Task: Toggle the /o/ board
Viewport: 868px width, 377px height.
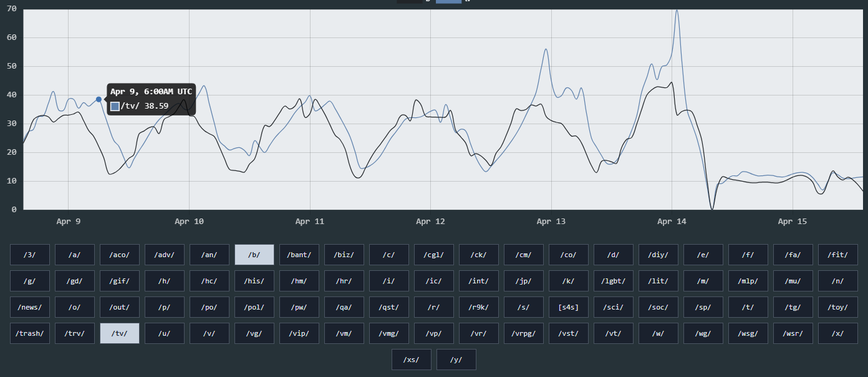Action: click(x=75, y=307)
